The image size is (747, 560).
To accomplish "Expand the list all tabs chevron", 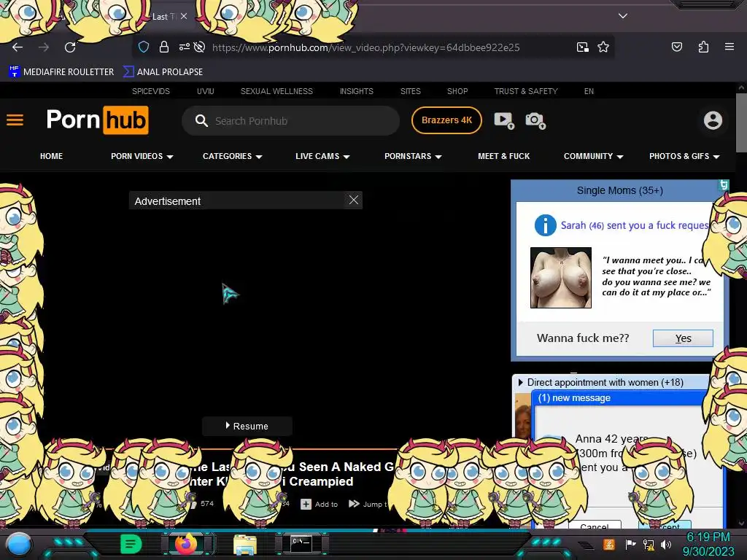I will [x=623, y=16].
